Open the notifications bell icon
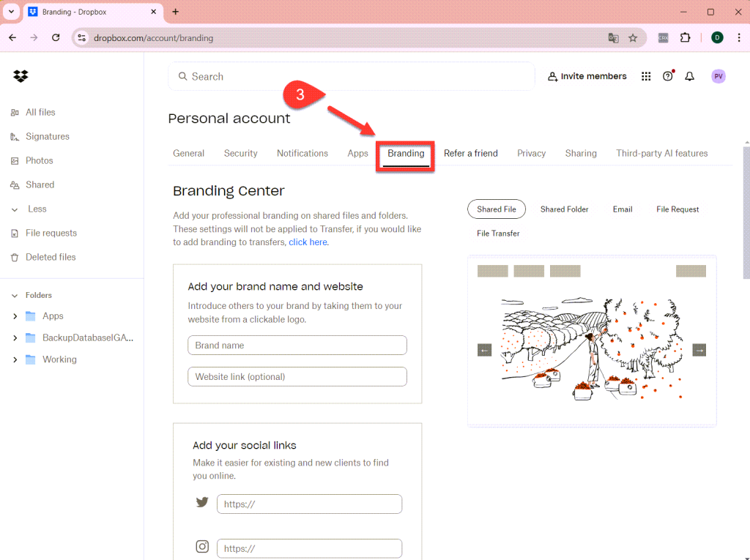Screen dimensions: 750x560 pos(690,77)
